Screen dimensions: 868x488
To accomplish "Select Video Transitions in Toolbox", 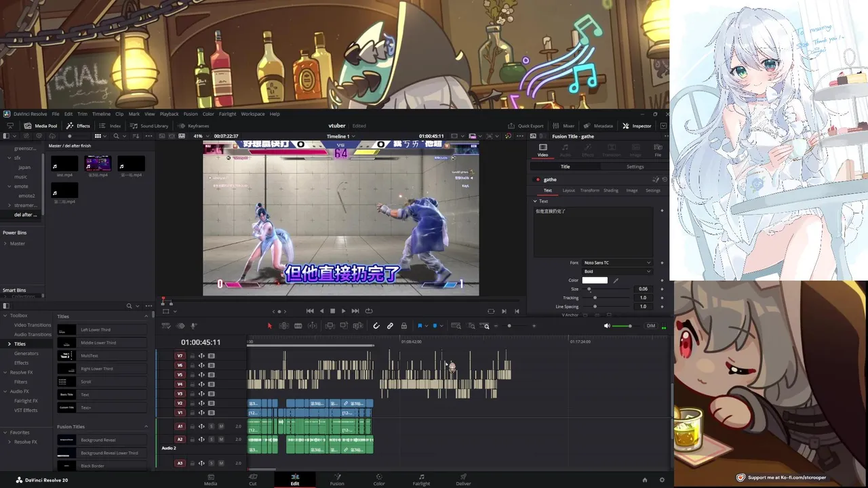I will [33, 325].
